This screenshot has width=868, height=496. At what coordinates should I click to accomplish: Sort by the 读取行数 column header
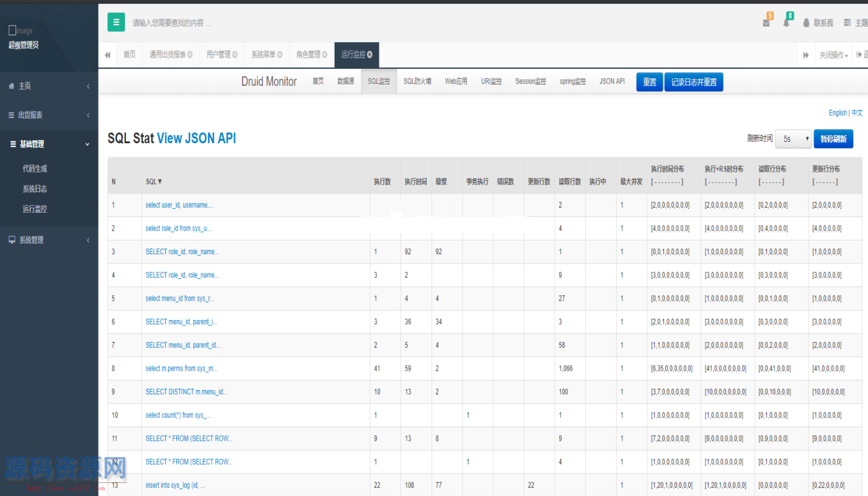click(570, 182)
